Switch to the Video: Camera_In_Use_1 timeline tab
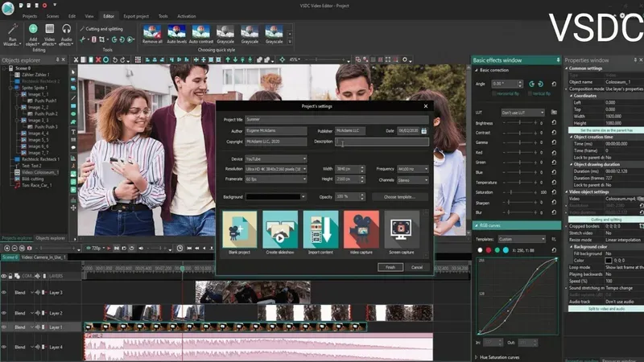This screenshot has height=362, width=644. (43, 257)
